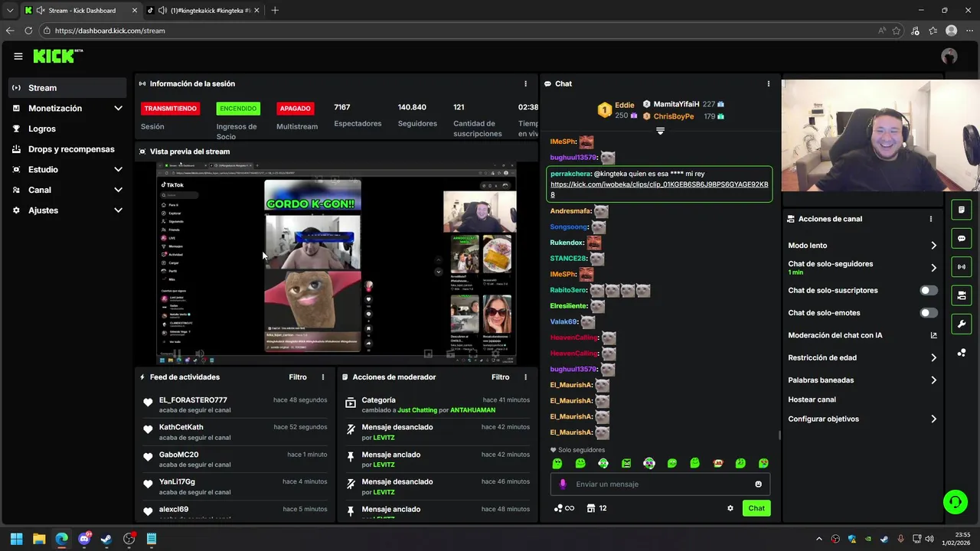This screenshot has height=551, width=980.
Task: Open the Moderación del chat con IA external link icon
Action: tap(933, 335)
